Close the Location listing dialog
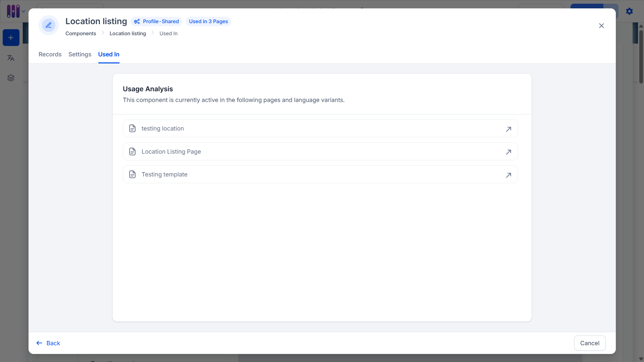Screen dimensions: 644x362 601,26
